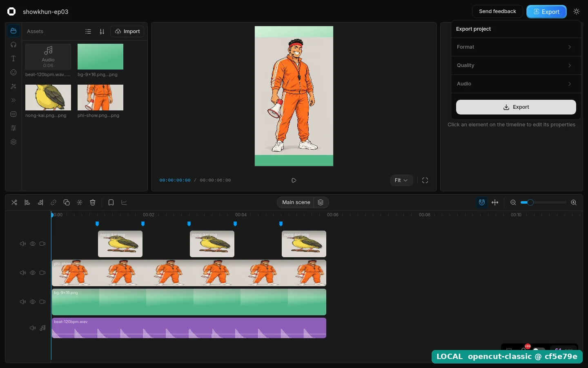Enter fullscreen preview
The width and height of the screenshot is (588, 368).
coord(425,180)
